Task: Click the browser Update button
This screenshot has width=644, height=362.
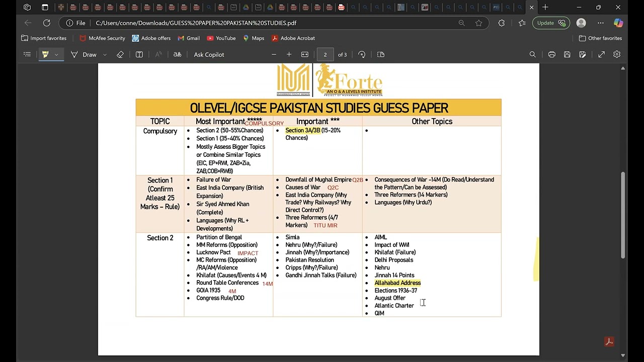Action: (x=551, y=23)
